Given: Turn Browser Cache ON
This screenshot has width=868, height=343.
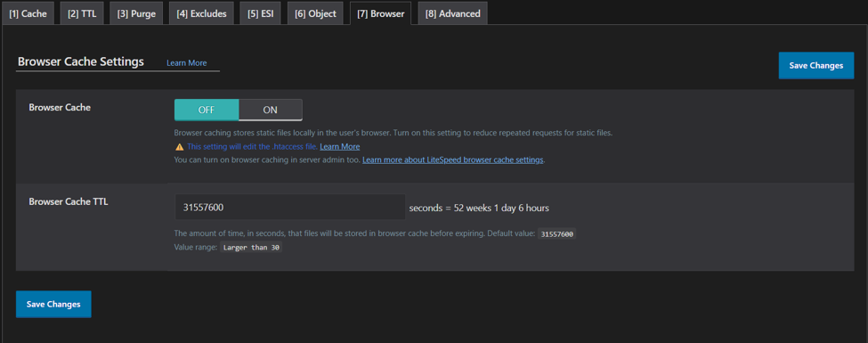Looking at the screenshot, I should pos(270,110).
